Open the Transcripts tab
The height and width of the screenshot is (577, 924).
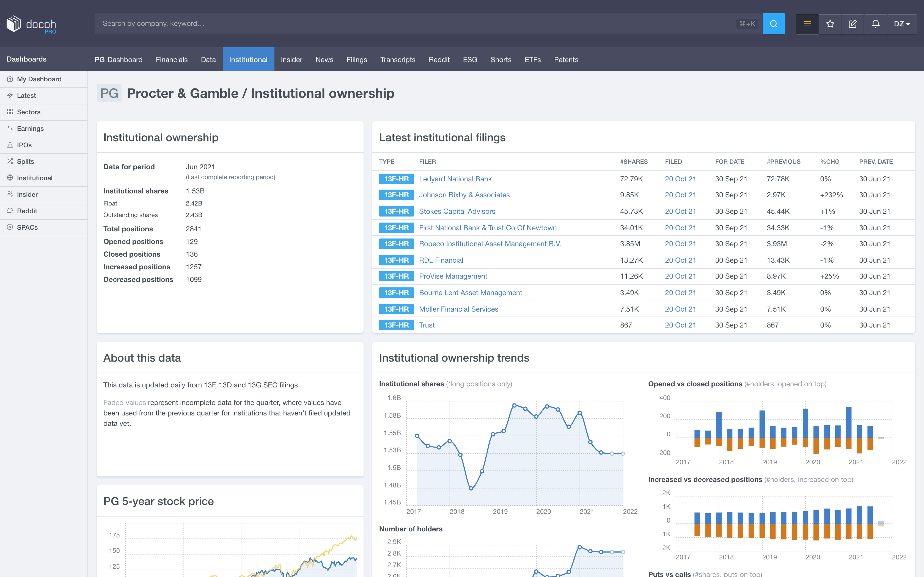[397, 60]
